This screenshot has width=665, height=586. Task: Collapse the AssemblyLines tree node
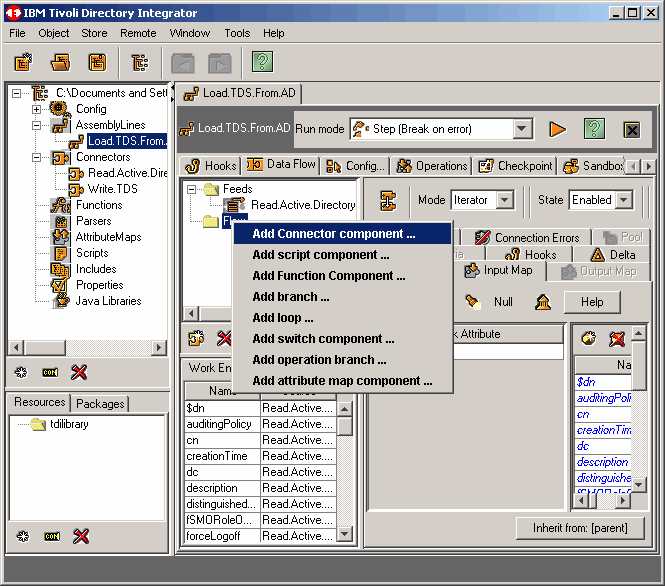click(37, 126)
